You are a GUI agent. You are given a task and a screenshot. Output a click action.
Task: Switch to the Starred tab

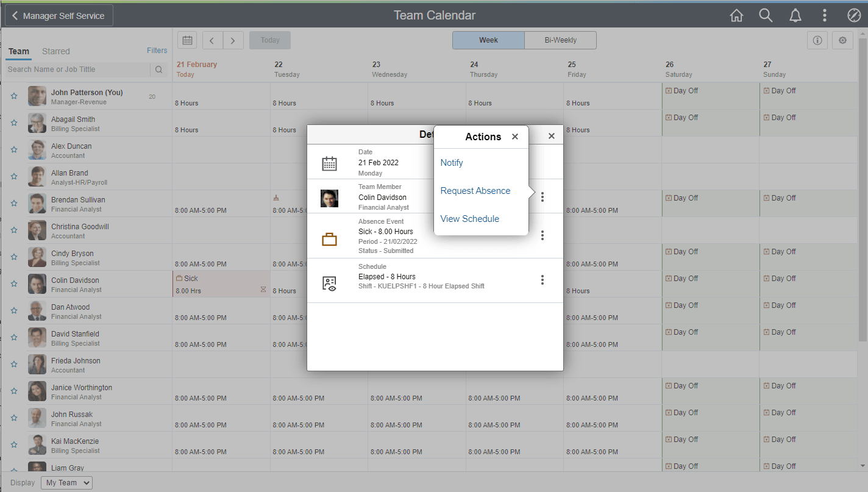click(x=55, y=51)
